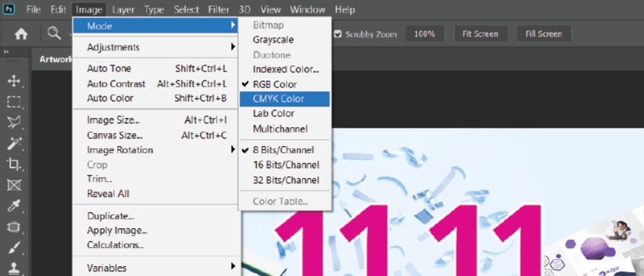Choose the Polygonal Lasso tool

tap(14, 122)
